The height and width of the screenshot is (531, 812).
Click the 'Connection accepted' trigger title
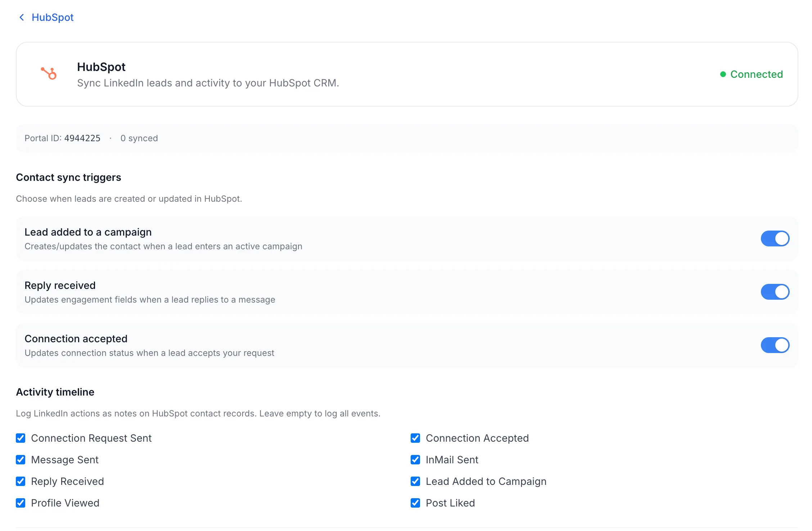pyautogui.click(x=76, y=339)
